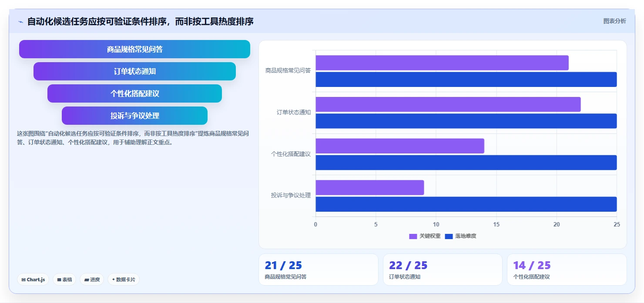This screenshot has width=644, height=303.
Task: Select the 投诉与争议处理 funnel bar
Action: coord(134,116)
